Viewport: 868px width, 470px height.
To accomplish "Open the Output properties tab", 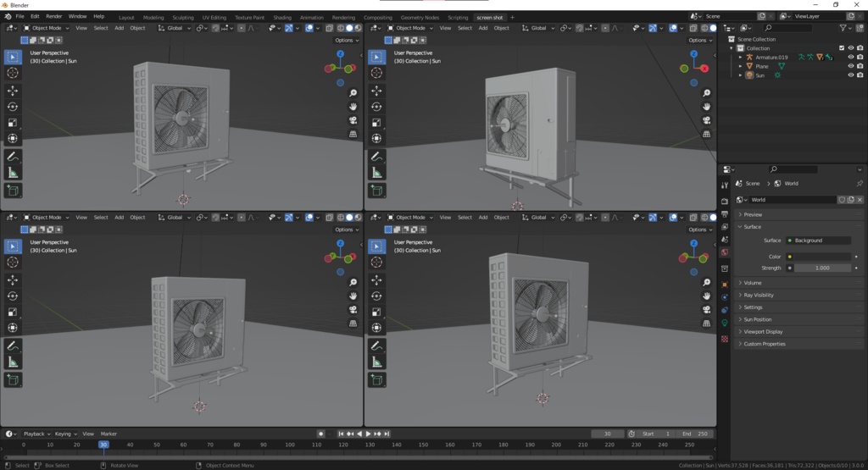I will [725, 214].
